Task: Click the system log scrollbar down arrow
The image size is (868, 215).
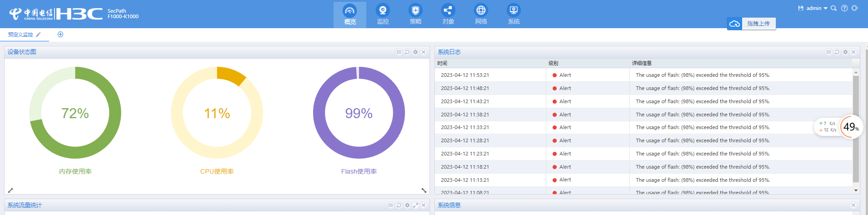Action: (856, 190)
